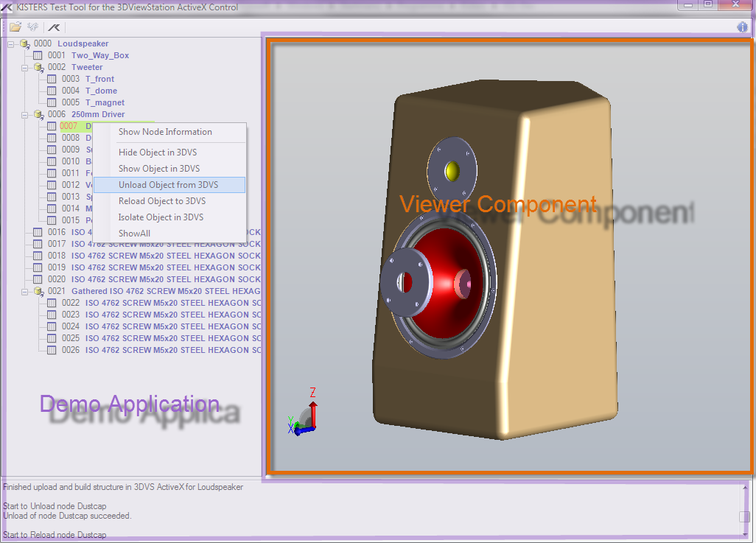Collapse the Tweeter node

tap(24, 68)
